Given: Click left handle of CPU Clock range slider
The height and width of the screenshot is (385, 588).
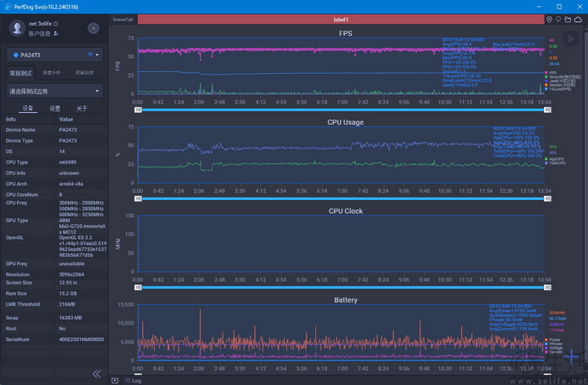Looking at the screenshot, I should [138, 288].
